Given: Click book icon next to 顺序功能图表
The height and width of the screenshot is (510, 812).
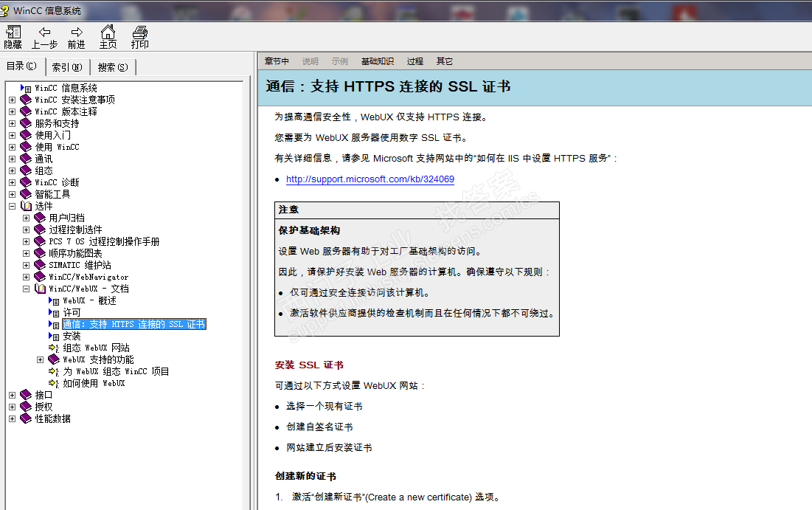Looking at the screenshot, I should tap(40, 253).
